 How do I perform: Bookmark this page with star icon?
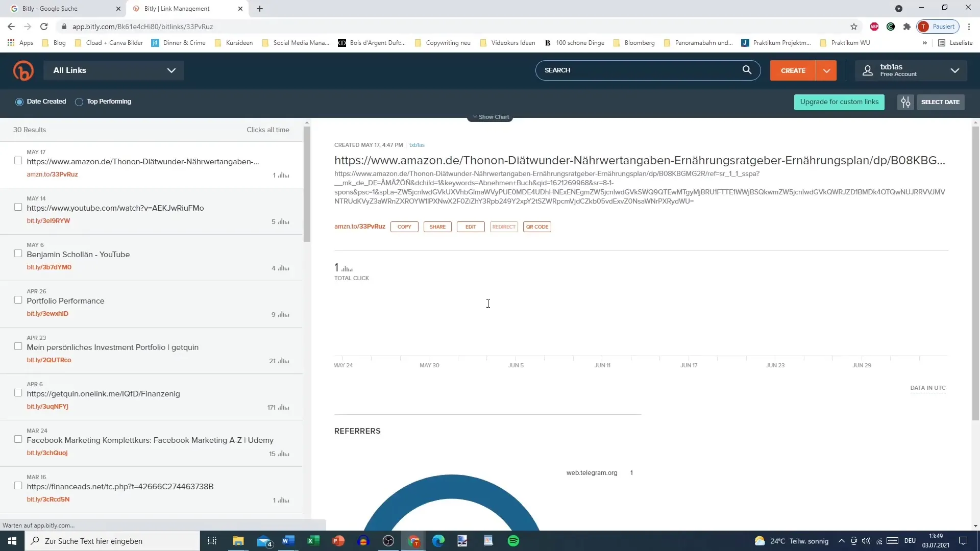pos(854,27)
